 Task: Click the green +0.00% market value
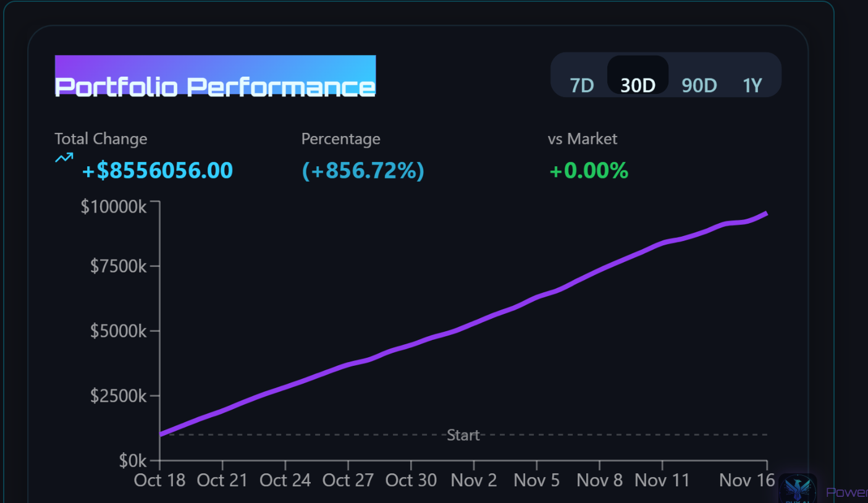(x=588, y=171)
